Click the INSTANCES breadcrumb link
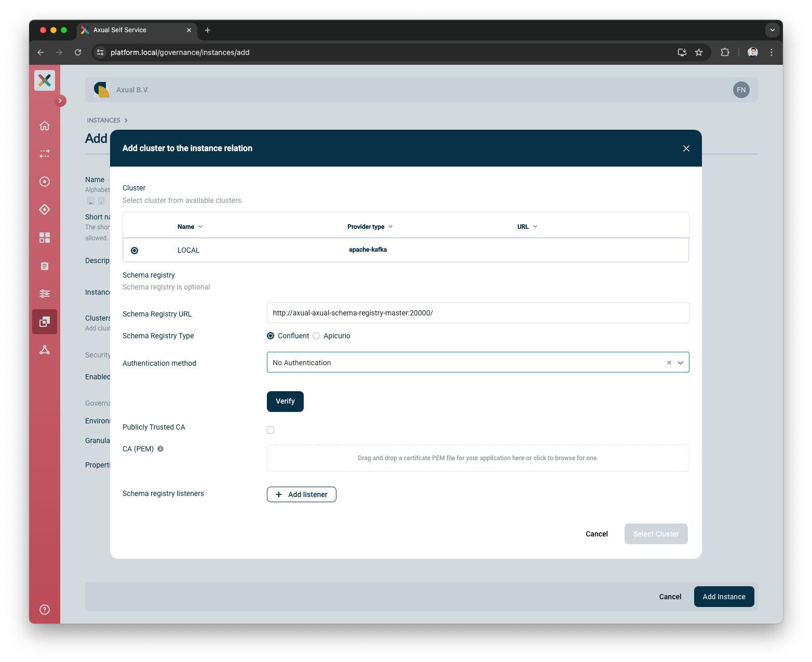Image resolution: width=812 pixels, height=662 pixels. (x=103, y=120)
